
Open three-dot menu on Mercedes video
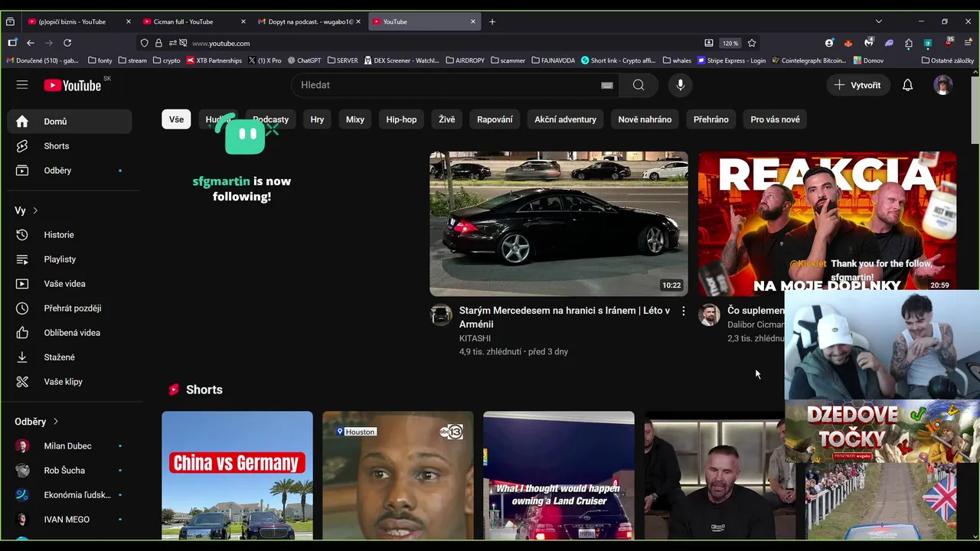click(x=683, y=311)
